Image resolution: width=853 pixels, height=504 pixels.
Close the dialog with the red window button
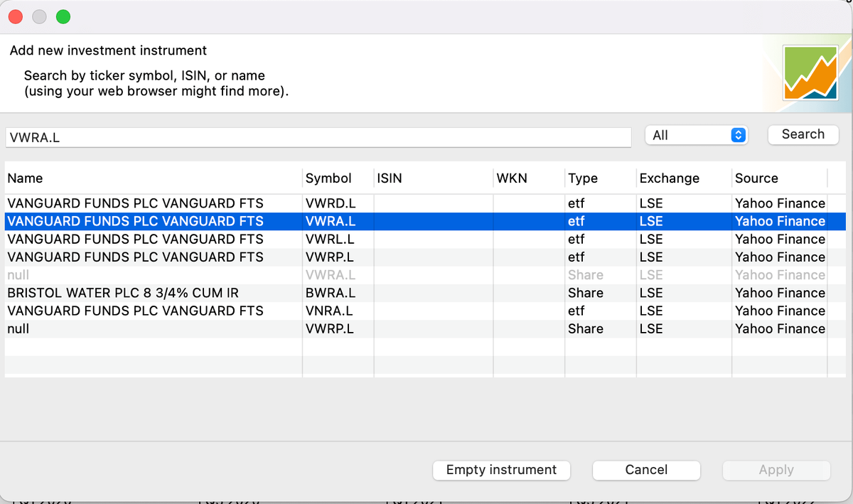15,16
